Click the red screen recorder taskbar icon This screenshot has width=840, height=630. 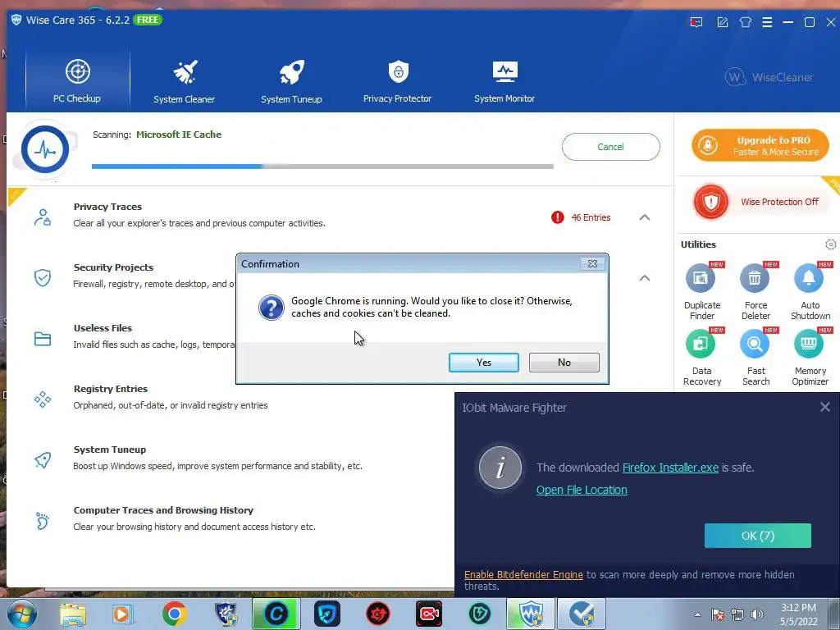(x=429, y=614)
